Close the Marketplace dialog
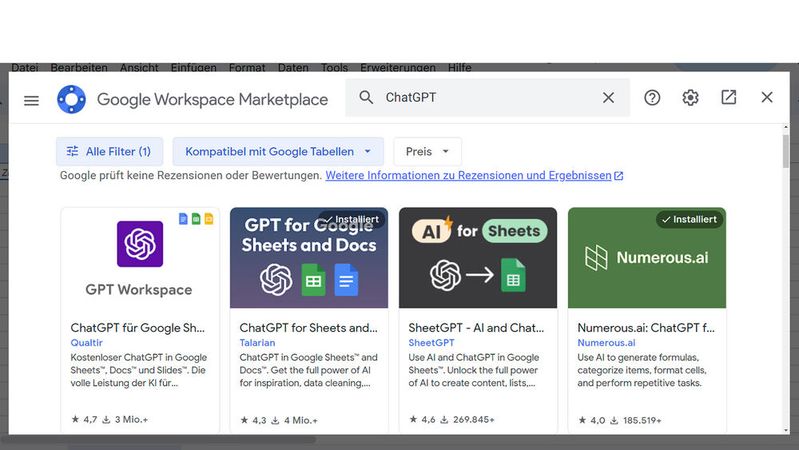The image size is (799, 450). [767, 97]
